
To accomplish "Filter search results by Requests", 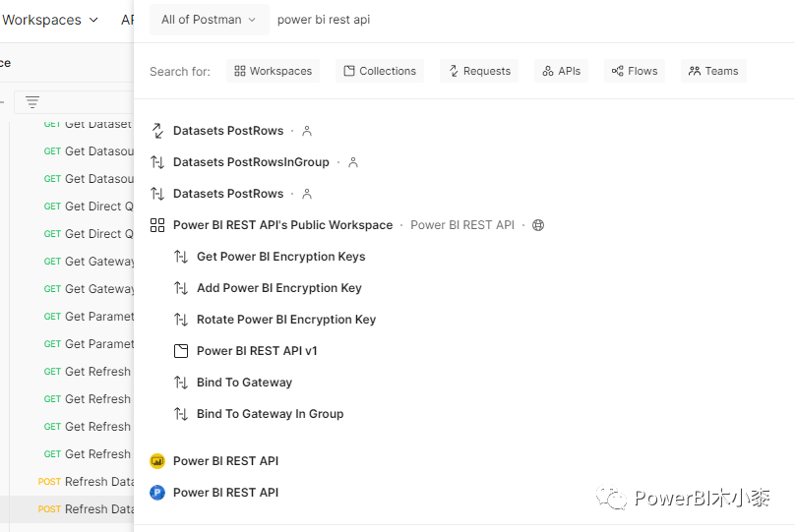I will point(479,71).
